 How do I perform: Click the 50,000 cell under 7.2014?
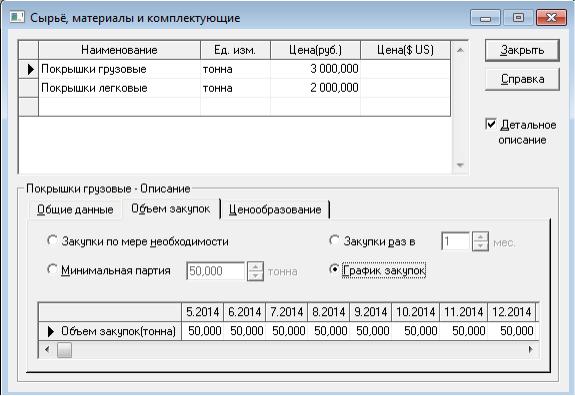click(x=287, y=331)
